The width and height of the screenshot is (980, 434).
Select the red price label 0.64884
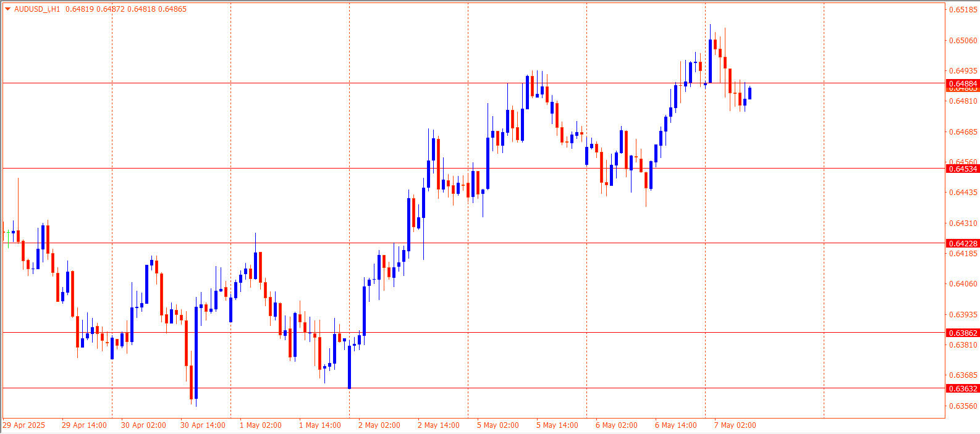click(963, 83)
